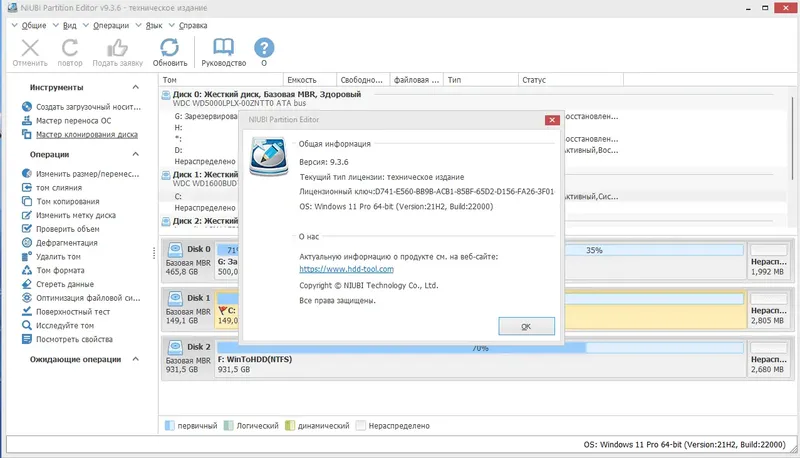Viewport: 800px width, 458px height.
Task: Click the blue question mark icon
Action: coord(264,48)
